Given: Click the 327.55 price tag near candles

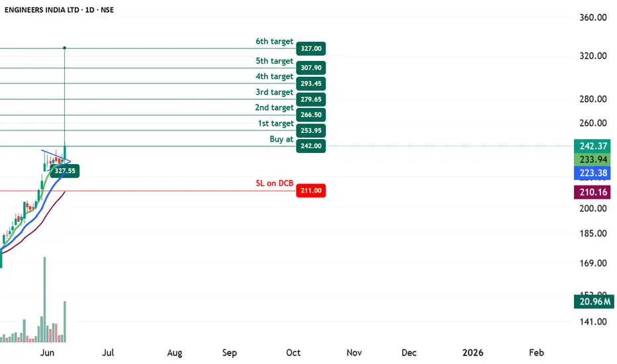Looking at the screenshot, I should click(65, 171).
